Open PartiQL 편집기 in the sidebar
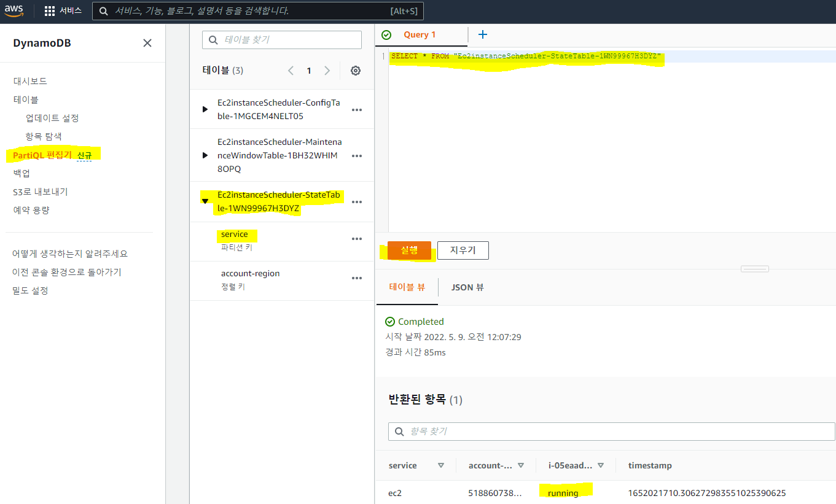 pos(42,155)
